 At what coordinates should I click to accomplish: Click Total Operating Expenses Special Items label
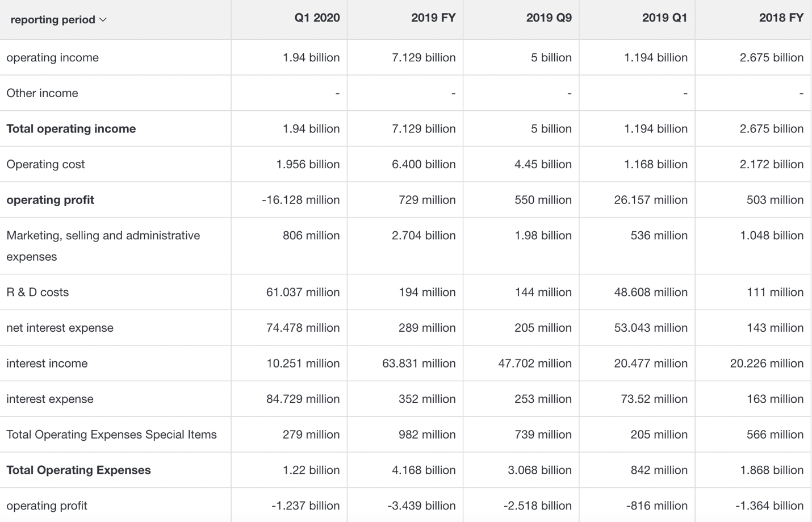[x=111, y=435]
